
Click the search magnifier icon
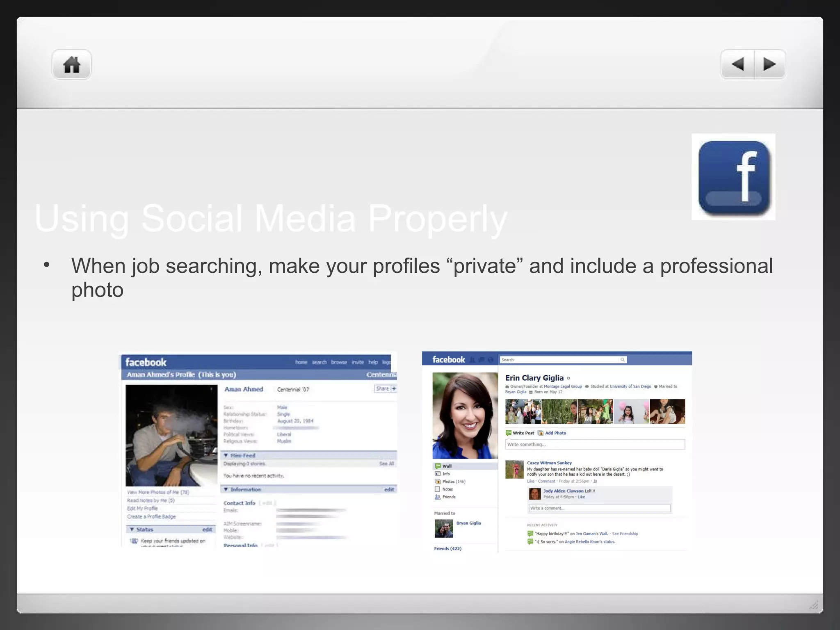623,360
